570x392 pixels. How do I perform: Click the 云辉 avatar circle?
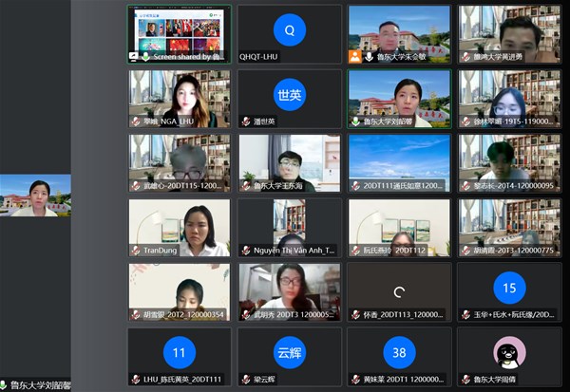tap(290, 352)
